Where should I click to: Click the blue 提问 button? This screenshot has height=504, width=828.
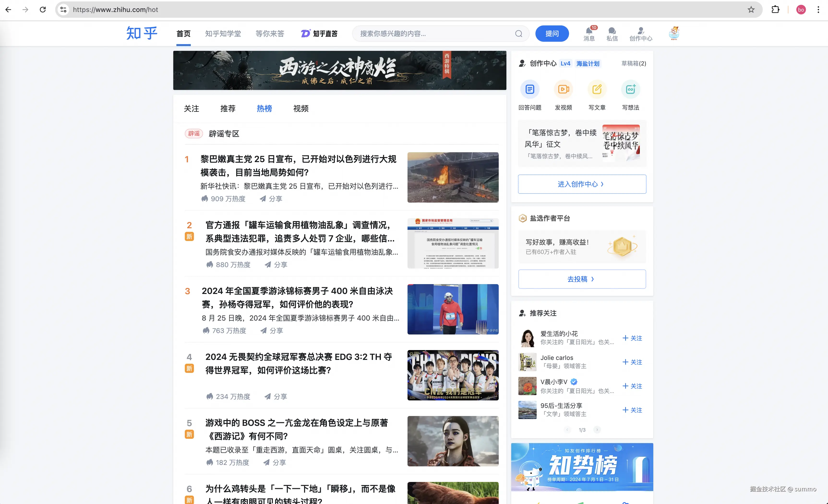552,34
